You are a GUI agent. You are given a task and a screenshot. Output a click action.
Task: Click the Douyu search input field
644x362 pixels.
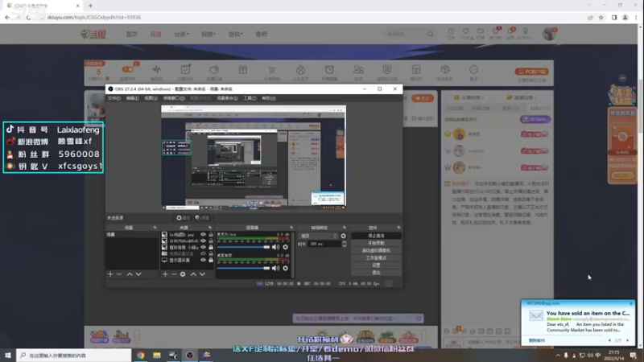click(x=406, y=34)
